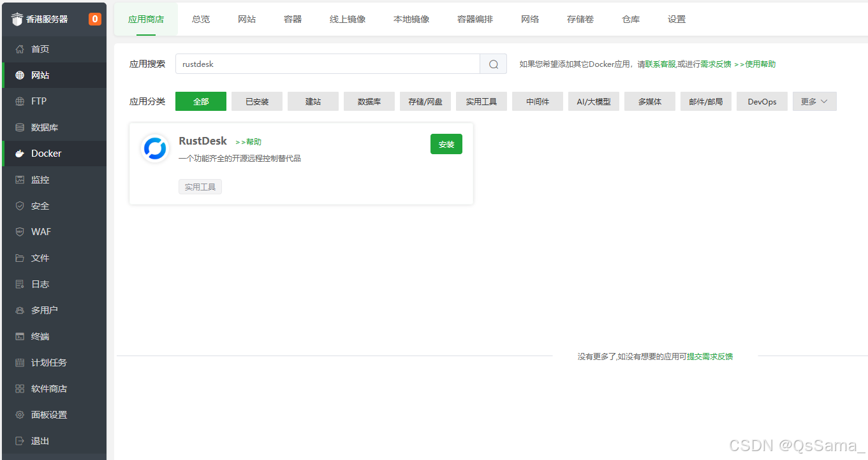Click the orange notification badge showing 0

coord(95,19)
